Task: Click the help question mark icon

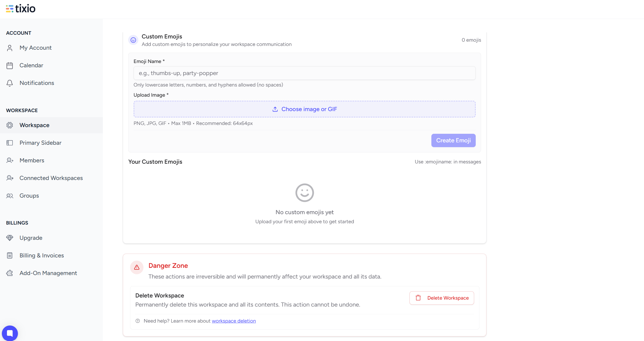Action: (x=138, y=321)
